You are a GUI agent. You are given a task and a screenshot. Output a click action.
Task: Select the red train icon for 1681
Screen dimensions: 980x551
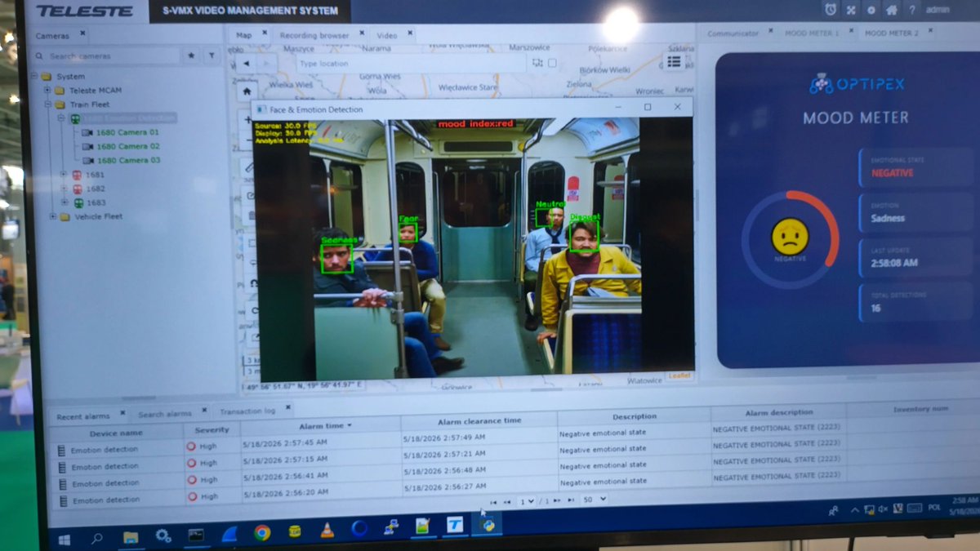(x=77, y=174)
